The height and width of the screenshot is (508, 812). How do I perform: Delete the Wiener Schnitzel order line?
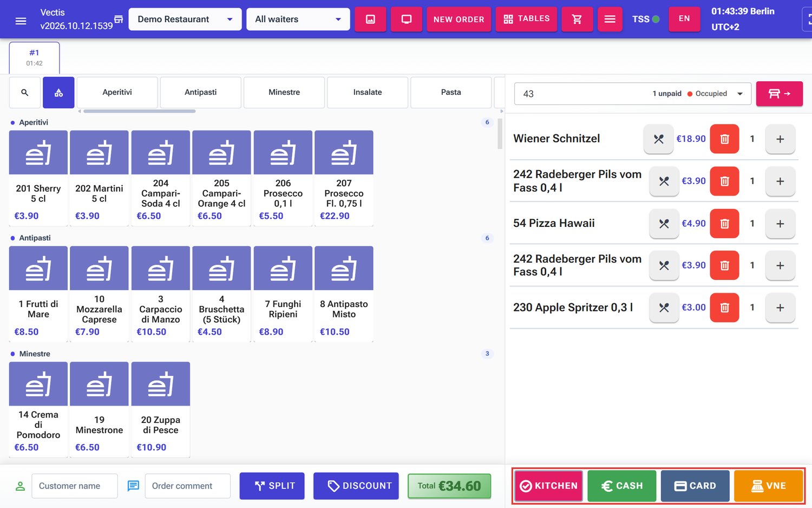(724, 139)
